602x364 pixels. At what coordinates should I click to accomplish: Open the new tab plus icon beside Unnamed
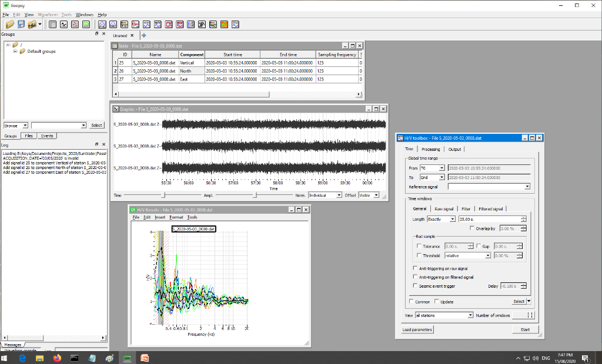point(144,36)
